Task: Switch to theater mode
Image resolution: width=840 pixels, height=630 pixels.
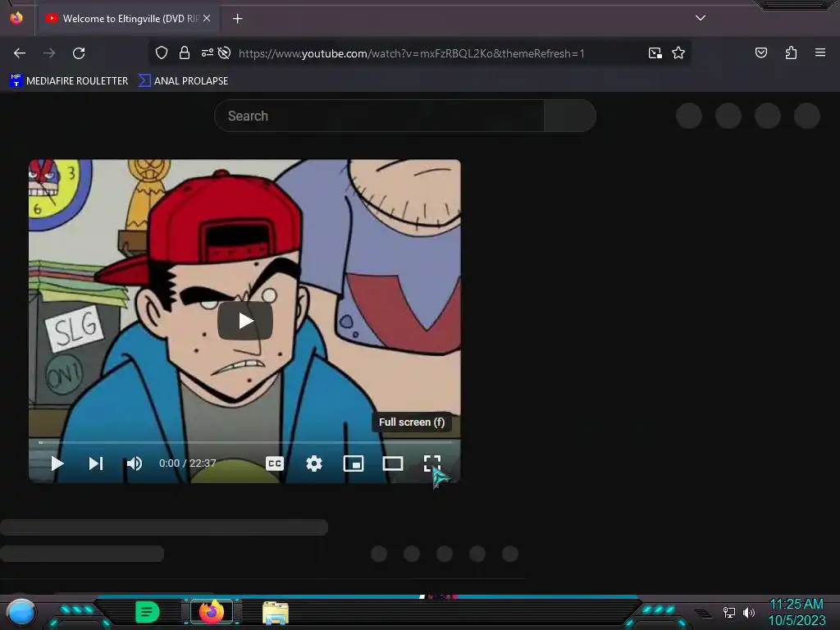Action: [x=393, y=463]
